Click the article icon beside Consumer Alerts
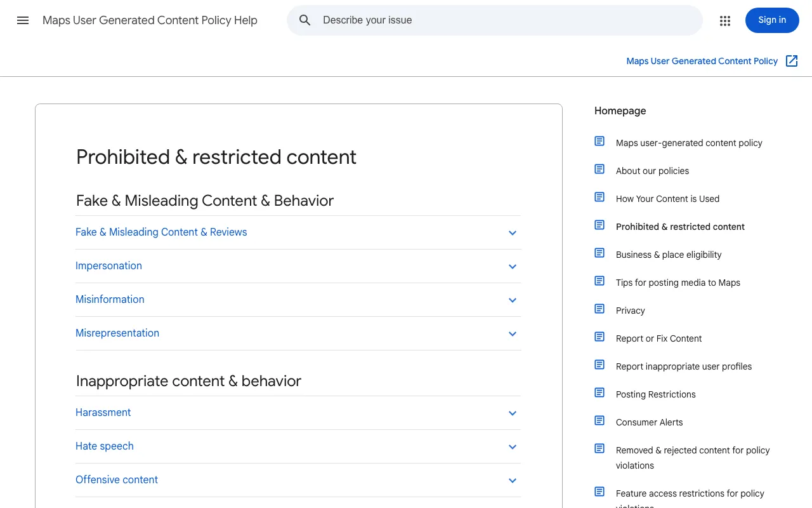 point(599,420)
